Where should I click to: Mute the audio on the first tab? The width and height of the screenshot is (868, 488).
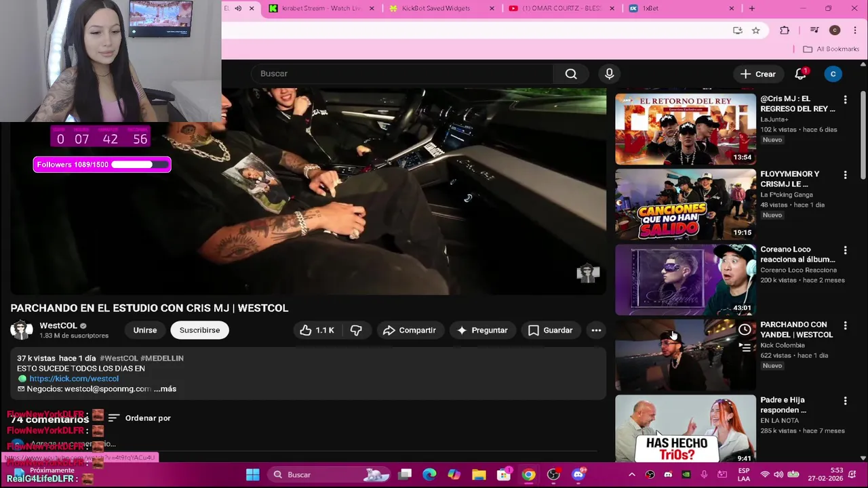click(x=238, y=8)
